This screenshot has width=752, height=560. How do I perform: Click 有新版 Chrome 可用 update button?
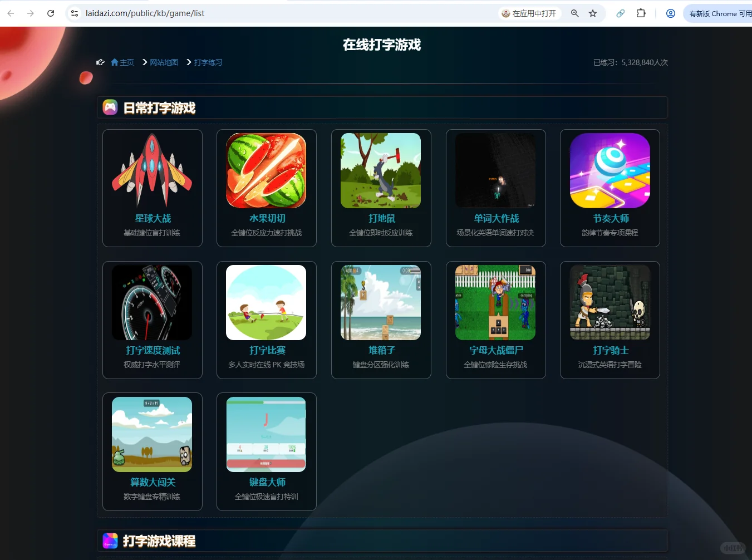(x=719, y=13)
